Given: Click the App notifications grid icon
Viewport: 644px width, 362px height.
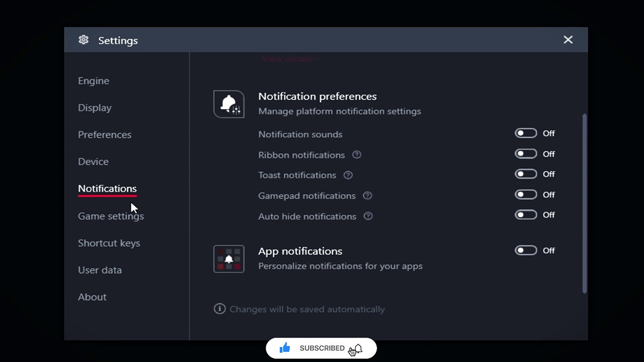Looking at the screenshot, I should [x=229, y=259].
